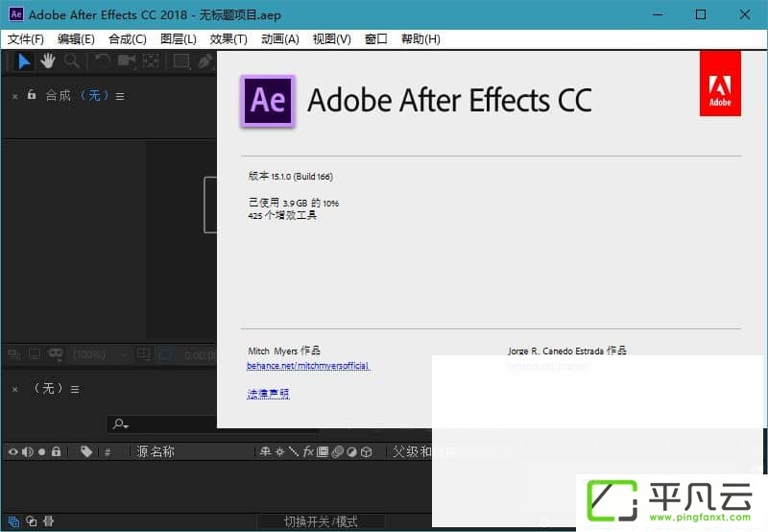
Task: Click the collapse transformations sun icon
Action: pos(279,451)
